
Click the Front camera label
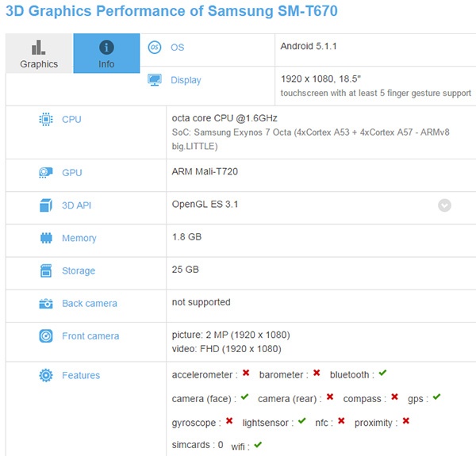(x=90, y=336)
